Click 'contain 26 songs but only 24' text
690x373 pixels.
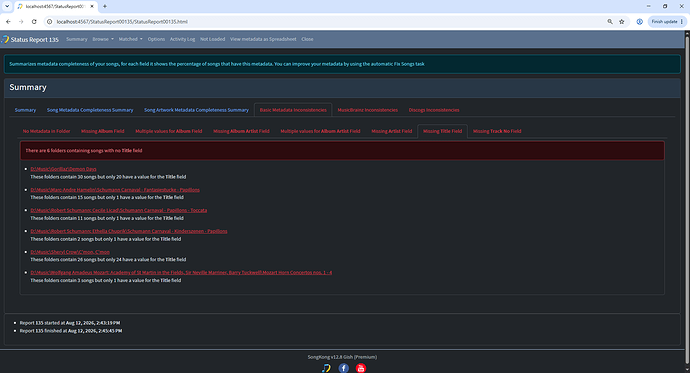click(x=108, y=260)
